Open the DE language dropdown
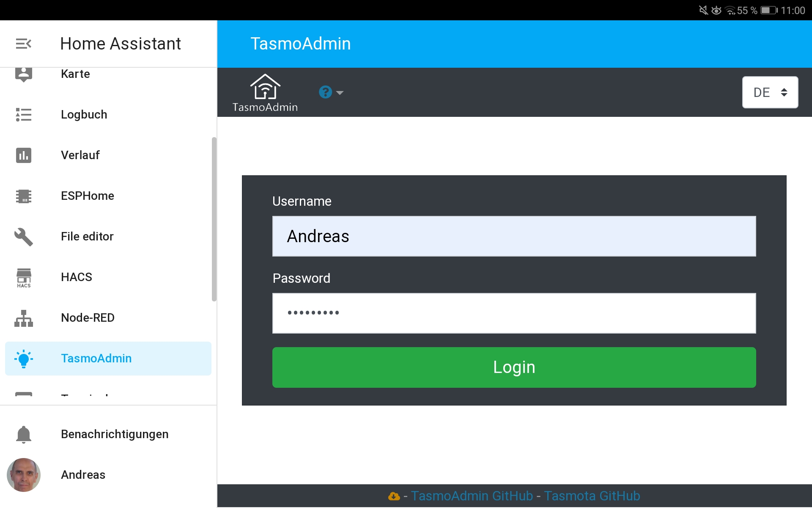 [769, 92]
